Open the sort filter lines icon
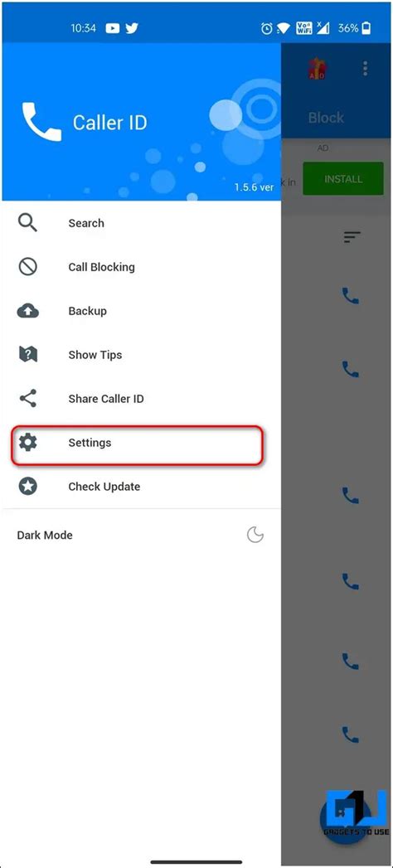This screenshot has height=868, width=393. (x=352, y=237)
